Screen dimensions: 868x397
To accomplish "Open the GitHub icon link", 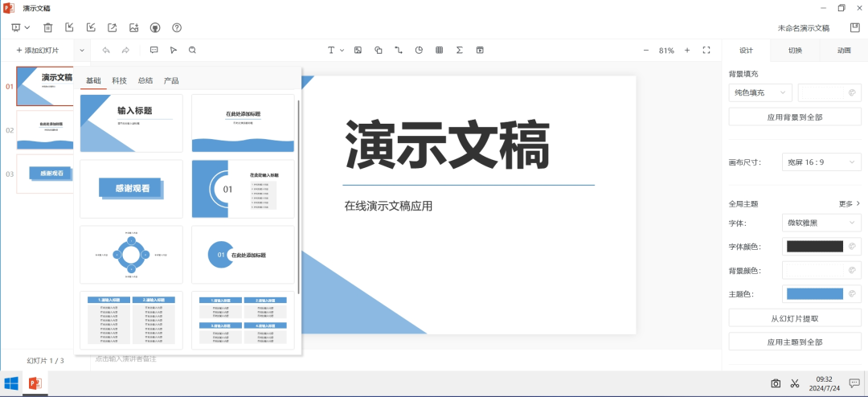I will point(155,28).
